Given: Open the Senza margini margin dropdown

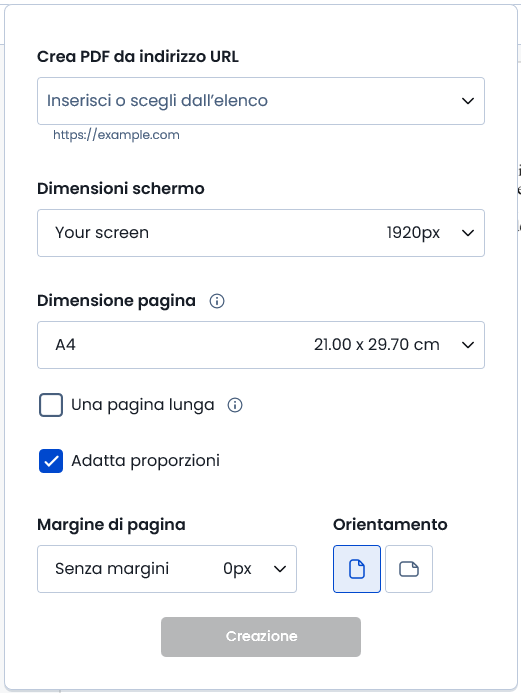Looking at the screenshot, I should 167,569.
